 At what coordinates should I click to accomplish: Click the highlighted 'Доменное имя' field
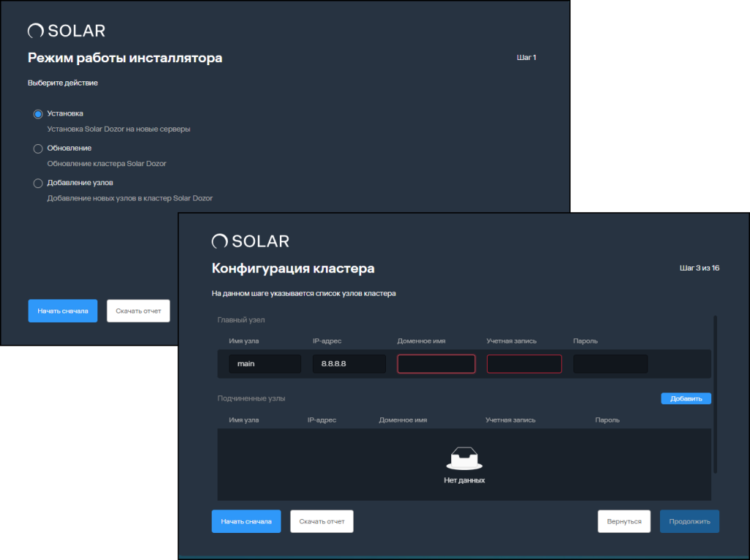(x=436, y=364)
